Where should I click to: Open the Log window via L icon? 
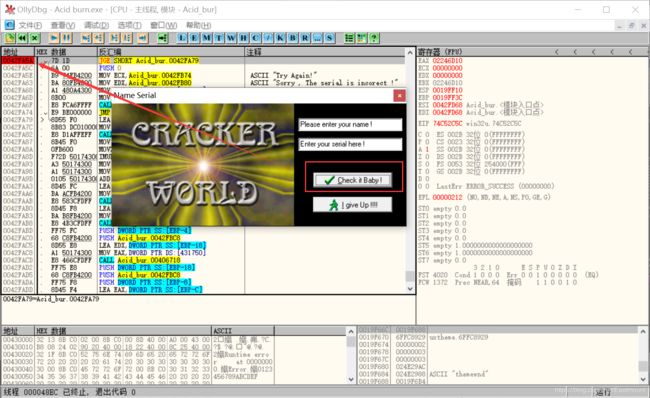coord(182,38)
